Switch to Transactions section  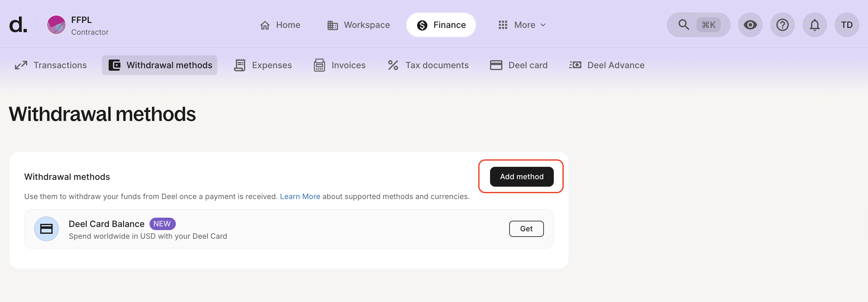(x=51, y=65)
